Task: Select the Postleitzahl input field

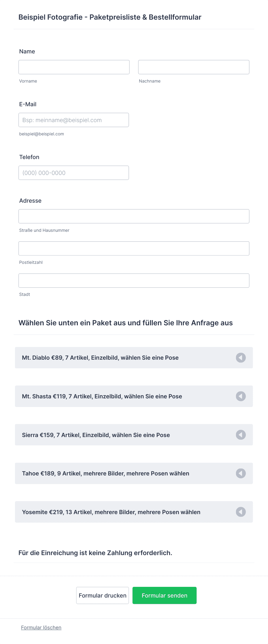Action: 134,249
